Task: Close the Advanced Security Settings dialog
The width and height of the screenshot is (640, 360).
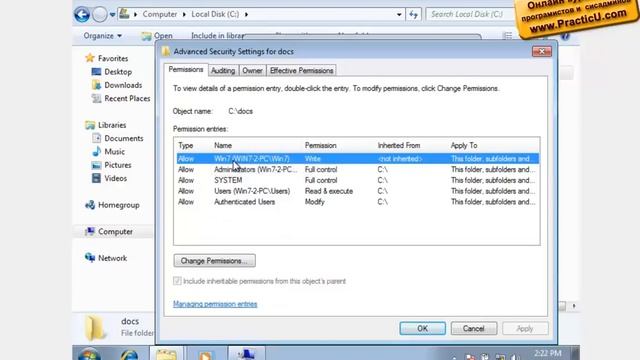Action: coord(542,51)
